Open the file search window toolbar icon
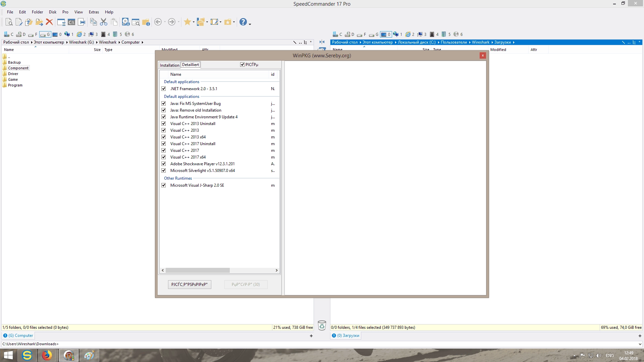The height and width of the screenshot is (362, 644). point(136,22)
